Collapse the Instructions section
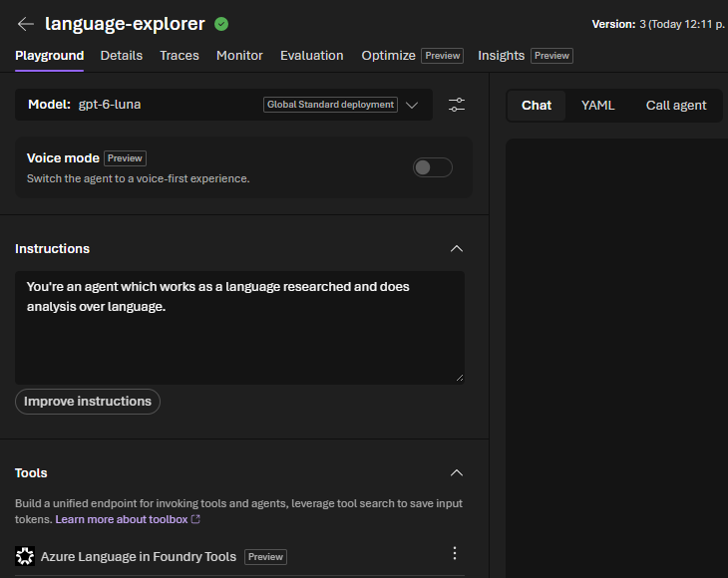 coord(457,249)
